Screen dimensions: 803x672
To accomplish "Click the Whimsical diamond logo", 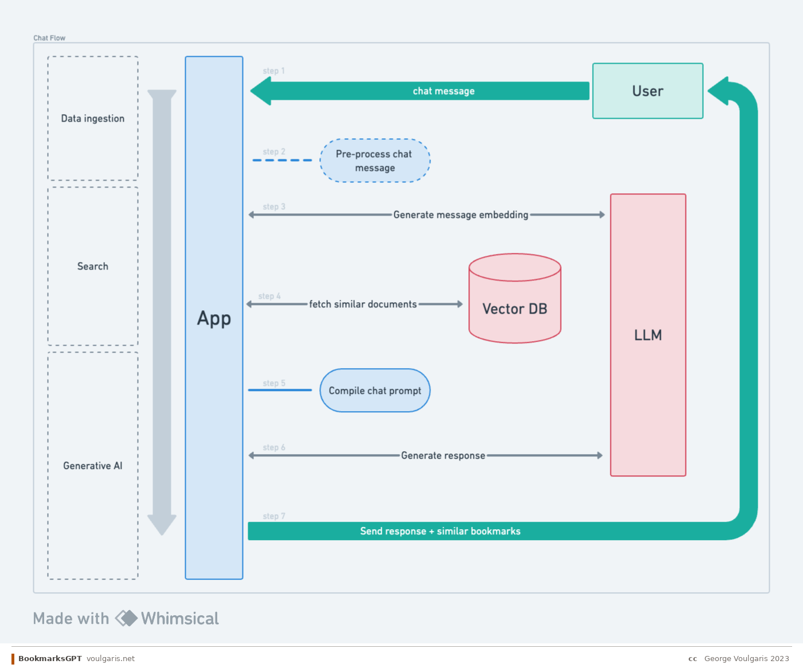I will [125, 618].
